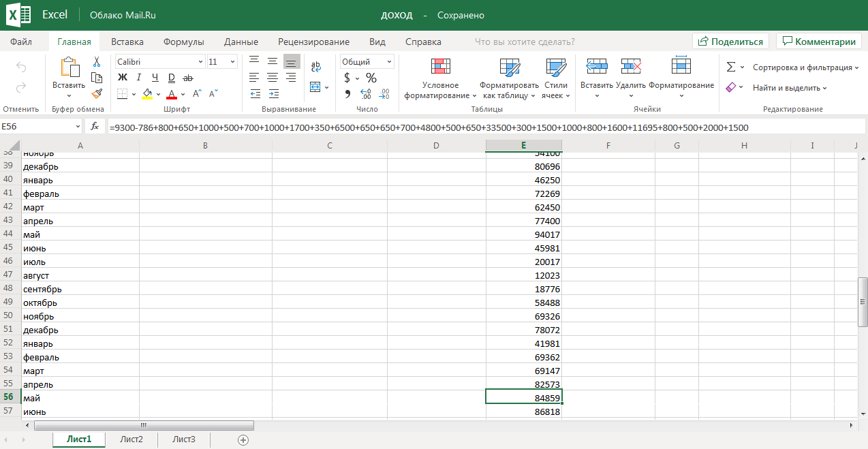Switch to Данные ribbon tab

(241, 42)
